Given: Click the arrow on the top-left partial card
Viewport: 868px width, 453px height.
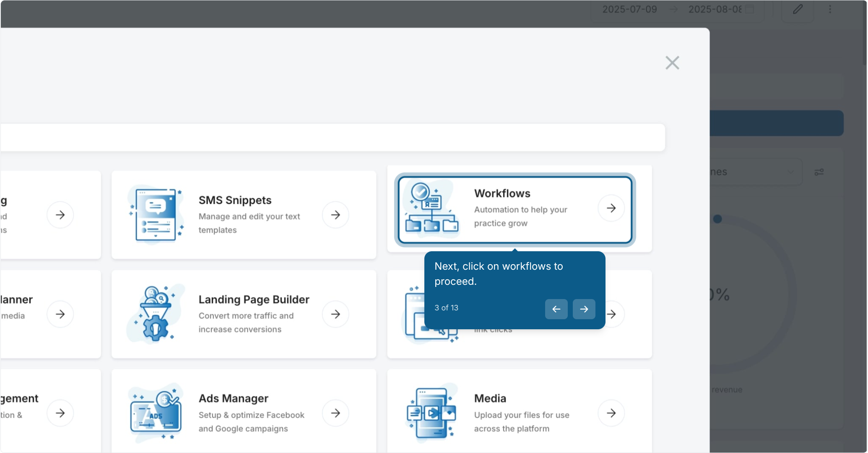Looking at the screenshot, I should [60, 215].
